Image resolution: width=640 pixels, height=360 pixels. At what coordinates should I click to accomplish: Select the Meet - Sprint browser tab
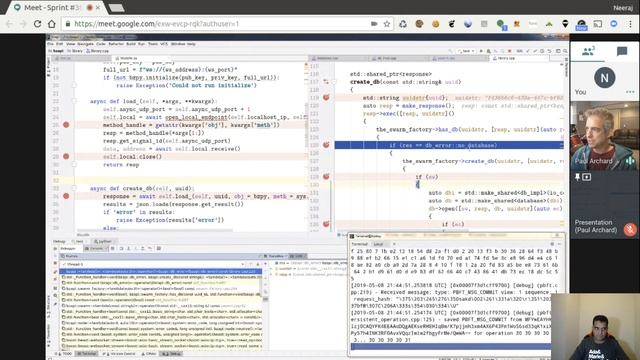click(53, 8)
